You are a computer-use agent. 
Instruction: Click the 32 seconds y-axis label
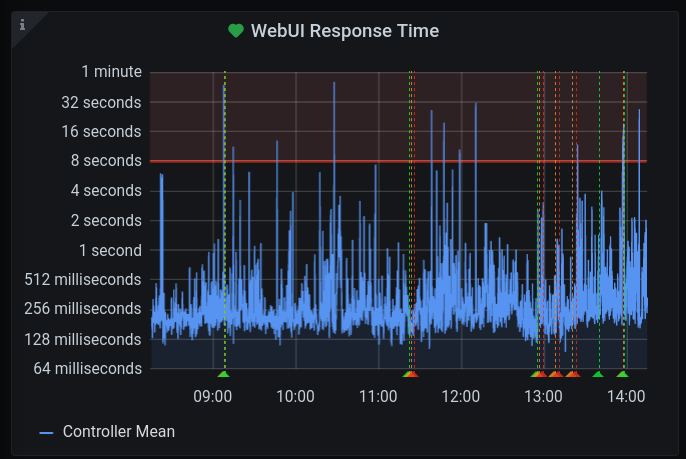click(x=101, y=102)
